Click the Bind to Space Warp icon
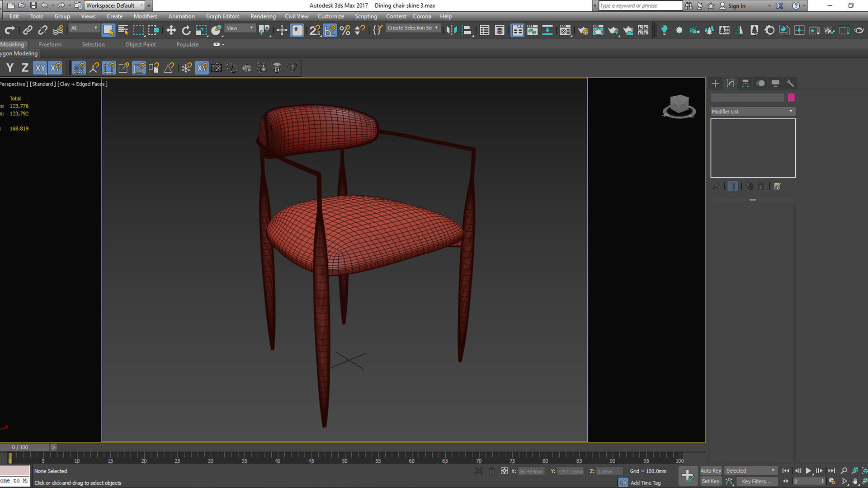Image resolution: width=868 pixels, height=488 pixels. pyautogui.click(x=58, y=30)
